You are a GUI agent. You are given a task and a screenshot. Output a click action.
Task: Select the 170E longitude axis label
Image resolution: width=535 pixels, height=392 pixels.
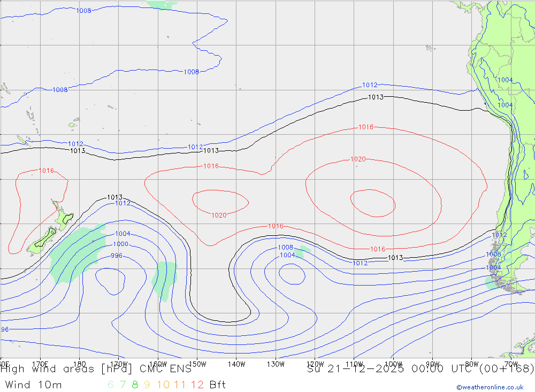[x=41, y=364]
